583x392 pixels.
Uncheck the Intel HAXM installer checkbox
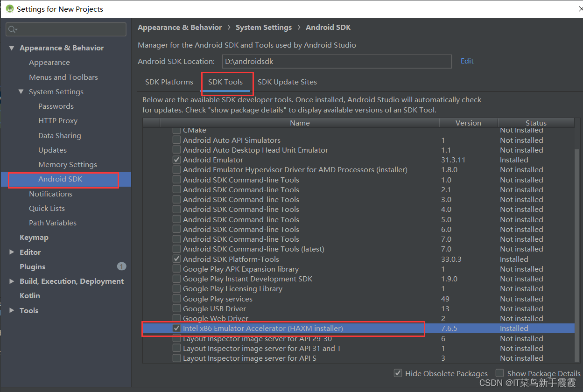pyautogui.click(x=176, y=328)
